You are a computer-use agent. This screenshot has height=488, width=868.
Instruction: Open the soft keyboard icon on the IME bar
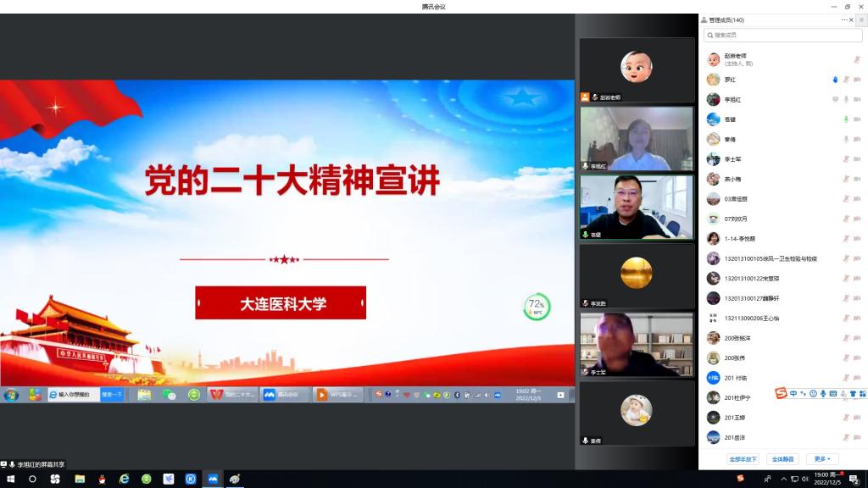pyautogui.click(x=833, y=393)
